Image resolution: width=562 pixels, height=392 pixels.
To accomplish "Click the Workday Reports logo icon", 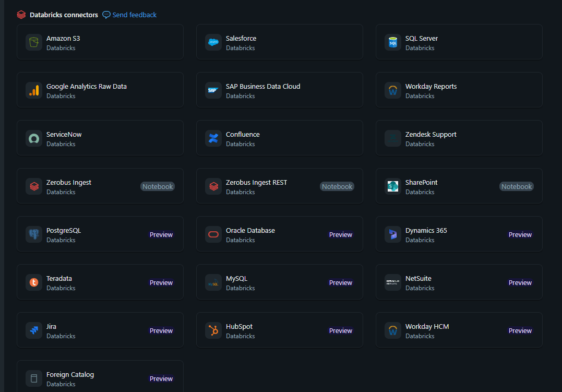I will coord(393,90).
